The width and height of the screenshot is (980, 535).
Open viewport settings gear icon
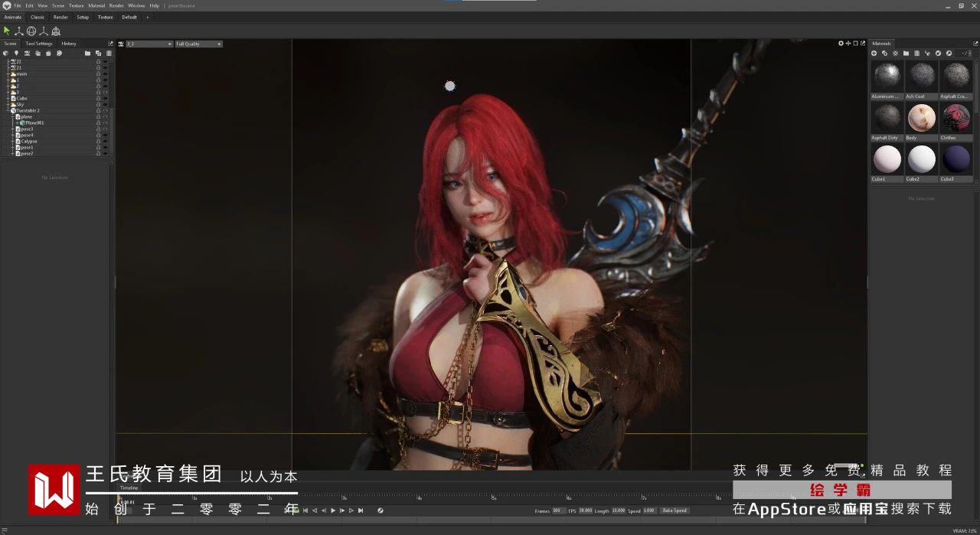(841, 44)
